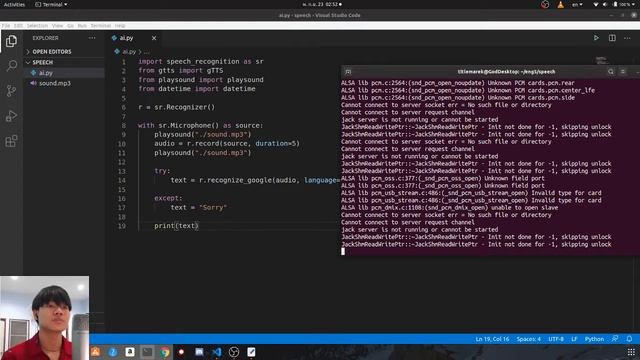Screen dimensions: 640x360
Task: Click the feedback icon in status bar
Action: click(615, 339)
